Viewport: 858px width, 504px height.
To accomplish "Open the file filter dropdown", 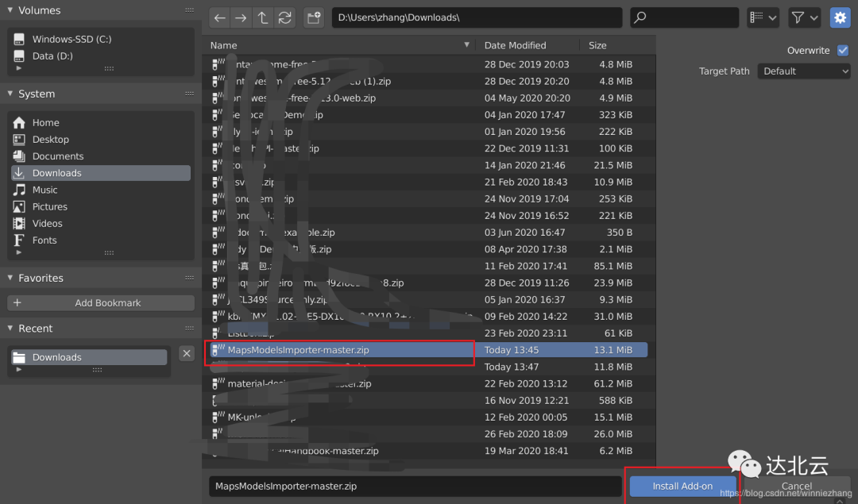I will 804,17.
